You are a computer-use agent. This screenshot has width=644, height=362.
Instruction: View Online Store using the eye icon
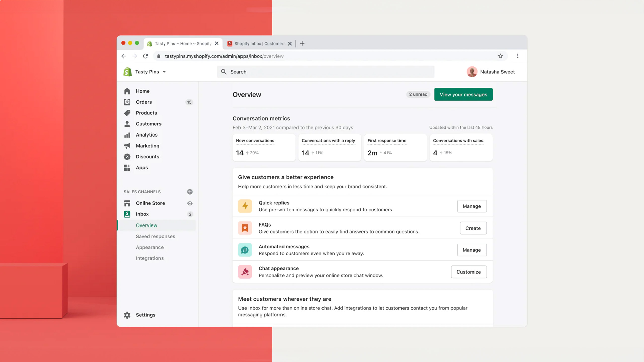tap(190, 203)
